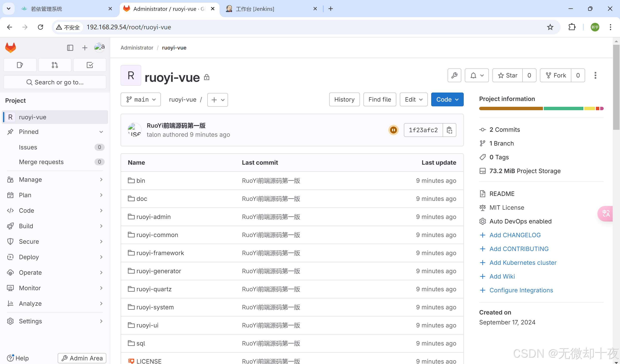Image resolution: width=620 pixels, height=364 pixels.
Task: Click the History button
Action: pos(344,100)
